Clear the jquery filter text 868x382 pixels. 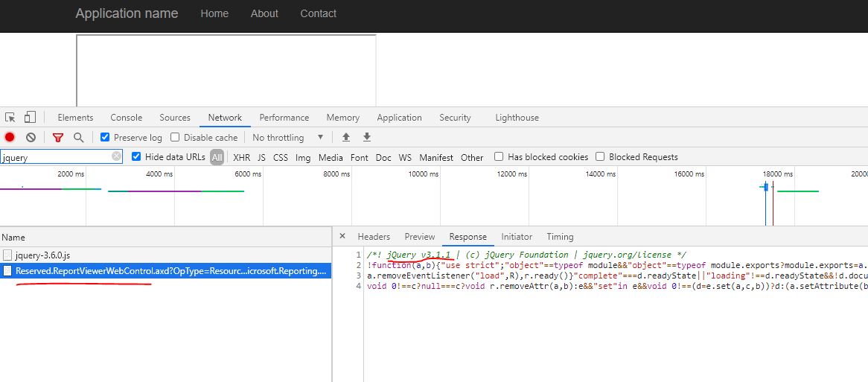(x=116, y=156)
